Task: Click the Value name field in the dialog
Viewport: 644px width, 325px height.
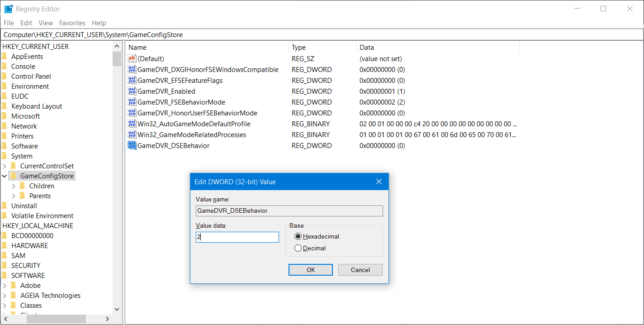Action: 289,211
